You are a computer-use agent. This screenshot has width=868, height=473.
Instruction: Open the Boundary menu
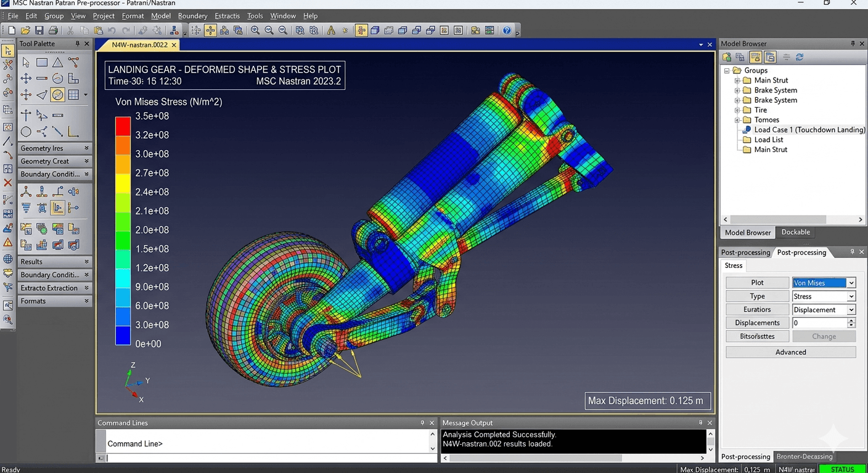(192, 16)
